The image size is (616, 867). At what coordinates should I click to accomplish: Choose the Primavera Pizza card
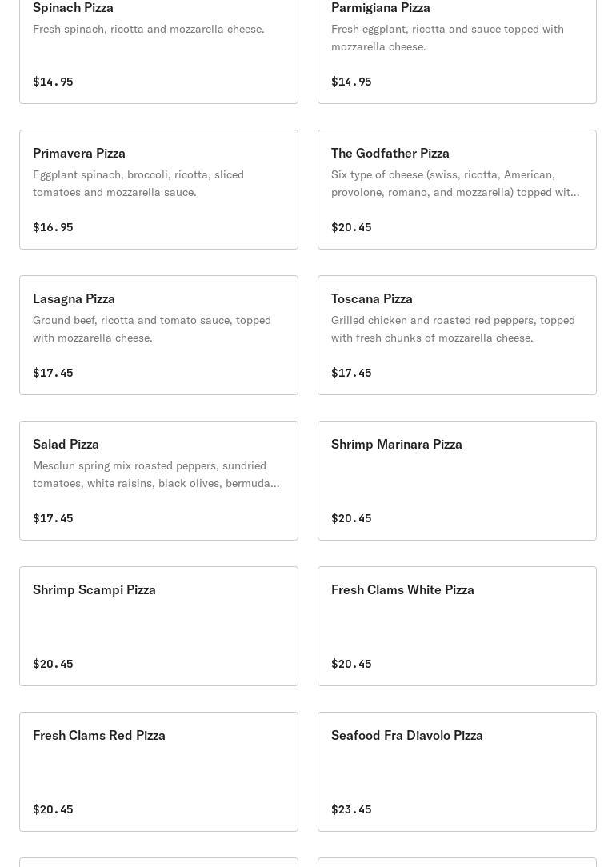(x=158, y=190)
